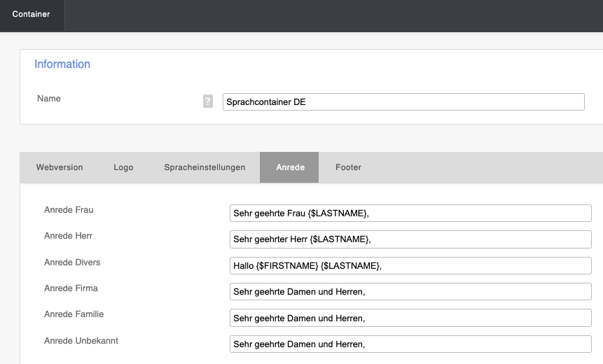The height and width of the screenshot is (364, 603).
Task: Switch to the Webversion tab
Action: pos(60,167)
